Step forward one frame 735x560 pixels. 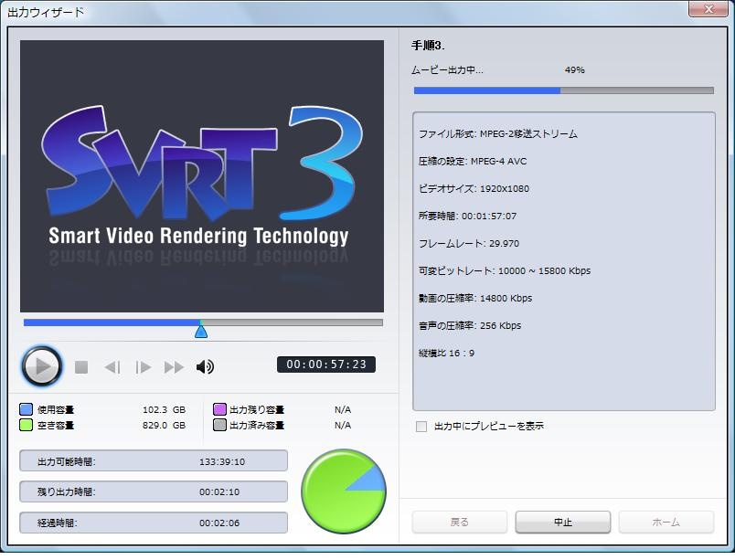pyautogui.click(x=143, y=367)
